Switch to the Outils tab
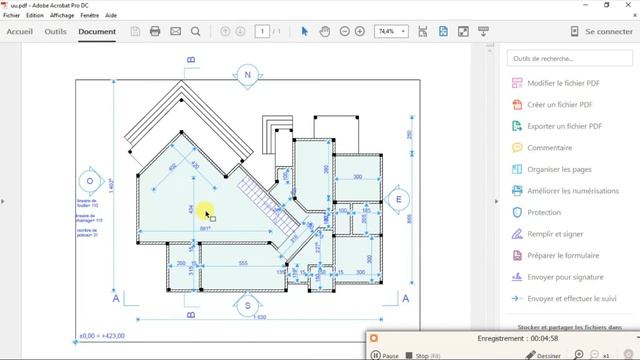Image resolution: width=640 pixels, height=360 pixels. 56,31
